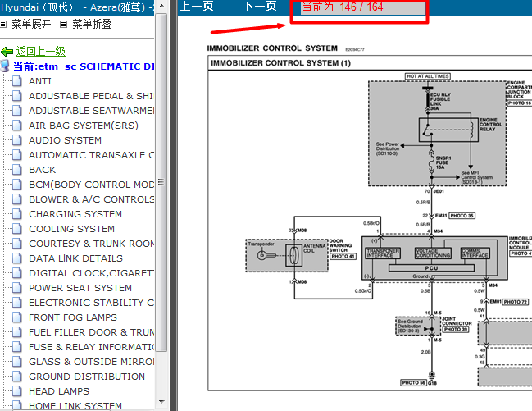
Task: Click the page icon beside FRONT FOG LAMPS
Action: pos(17,317)
